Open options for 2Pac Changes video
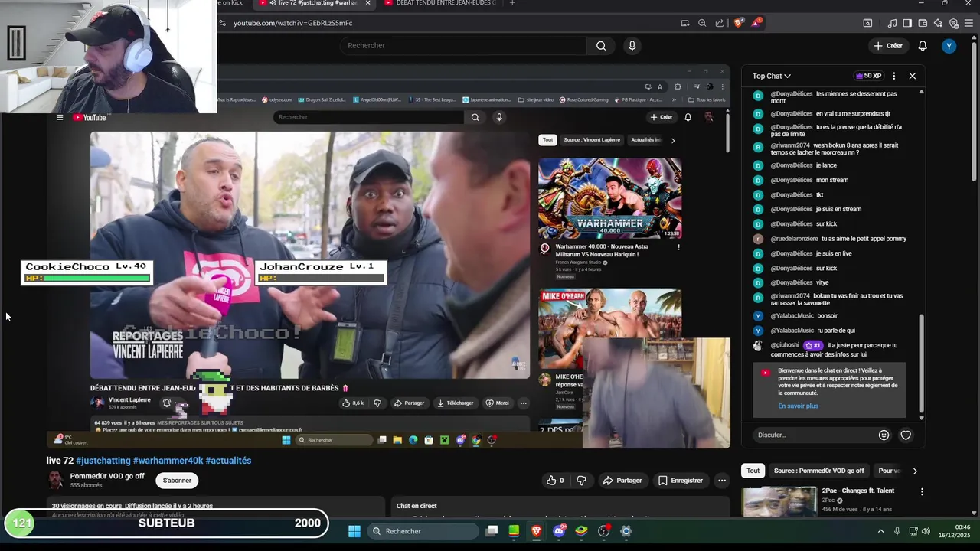Screen dimensions: 980x551 922,491
